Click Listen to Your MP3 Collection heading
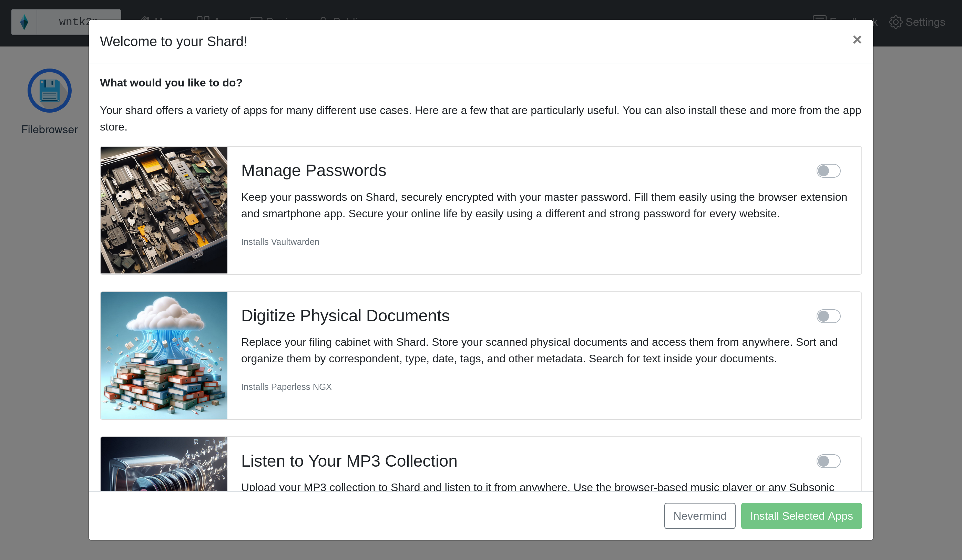962x560 pixels. coord(349,461)
